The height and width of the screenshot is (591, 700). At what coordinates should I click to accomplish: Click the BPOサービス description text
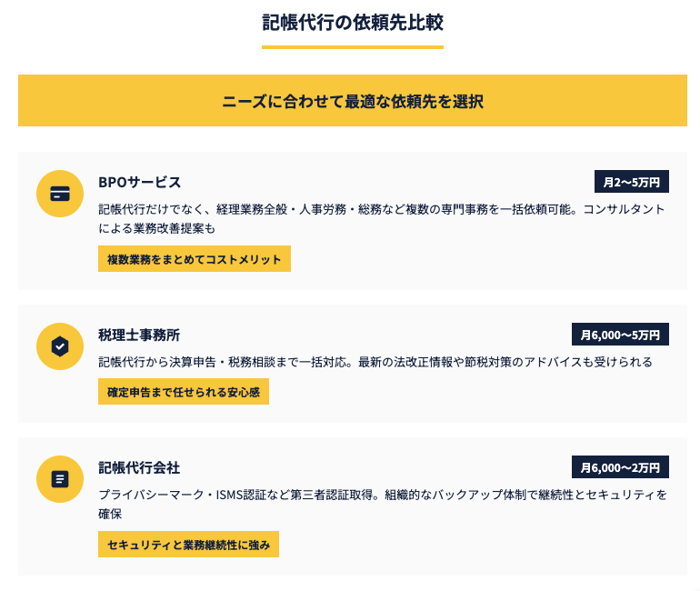382,218
